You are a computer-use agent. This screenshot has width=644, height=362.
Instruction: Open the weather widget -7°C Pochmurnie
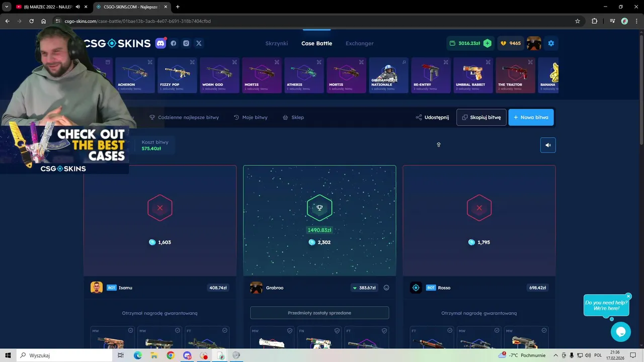522,355
